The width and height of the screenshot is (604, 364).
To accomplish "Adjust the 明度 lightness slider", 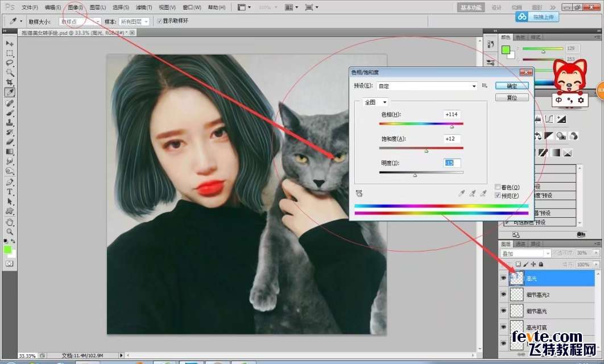I will coord(415,175).
